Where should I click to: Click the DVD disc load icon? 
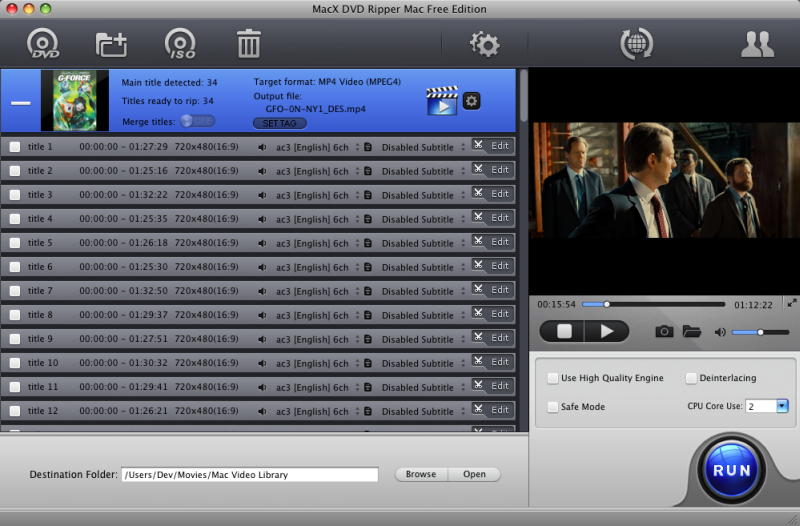coord(43,44)
